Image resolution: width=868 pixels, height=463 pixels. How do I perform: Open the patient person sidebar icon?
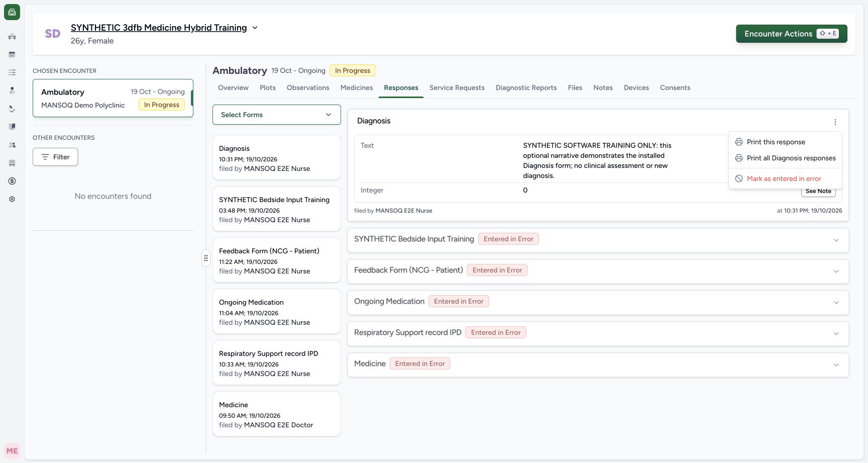(12, 90)
